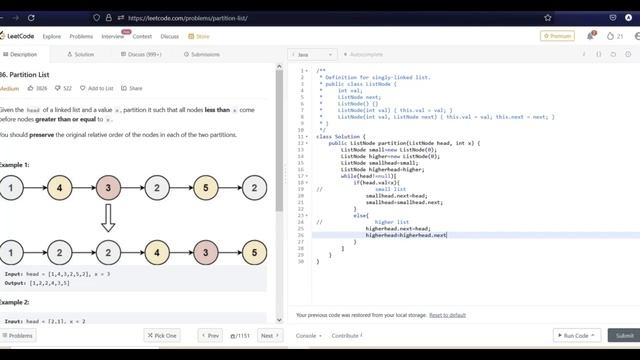The width and height of the screenshot is (640, 360).
Task: Open editor settings gear icon
Action: (x=628, y=54)
